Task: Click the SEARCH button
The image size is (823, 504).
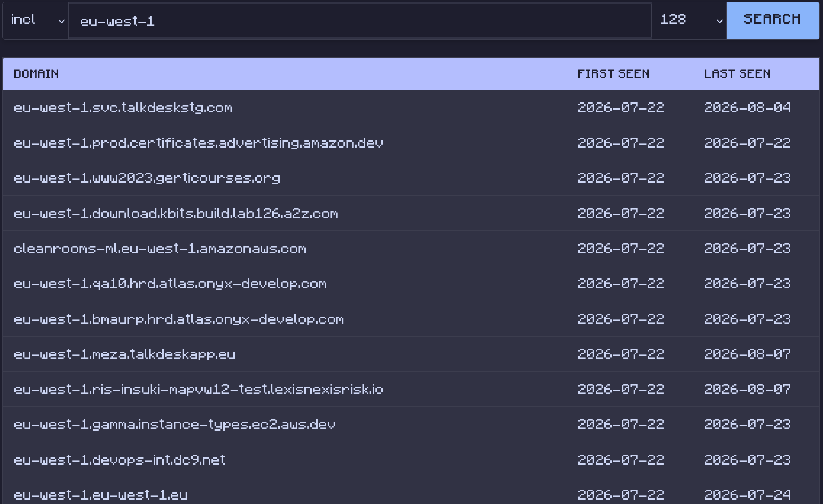Action: click(x=773, y=20)
